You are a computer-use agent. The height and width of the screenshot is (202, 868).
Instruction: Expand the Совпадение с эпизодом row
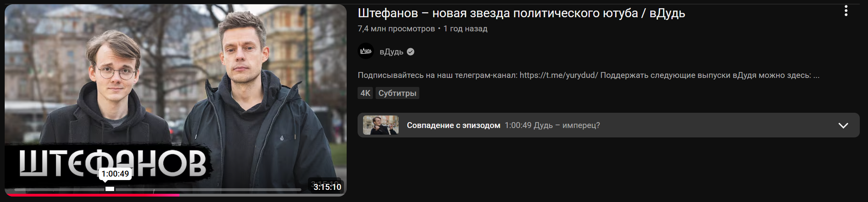pyautogui.click(x=608, y=125)
